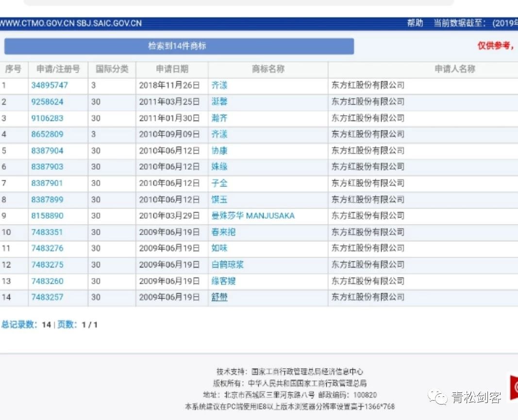Open the 曼殊莎华 MANJUSAKA trademark link
This screenshot has height=420, width=518.
click(252, 216)
